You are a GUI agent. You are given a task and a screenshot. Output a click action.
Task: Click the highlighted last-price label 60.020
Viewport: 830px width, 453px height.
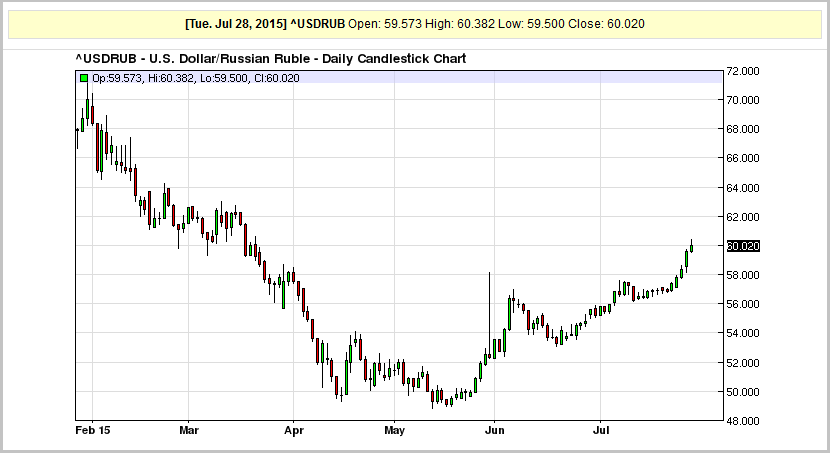pyautogui.click(x=743, y=246)
